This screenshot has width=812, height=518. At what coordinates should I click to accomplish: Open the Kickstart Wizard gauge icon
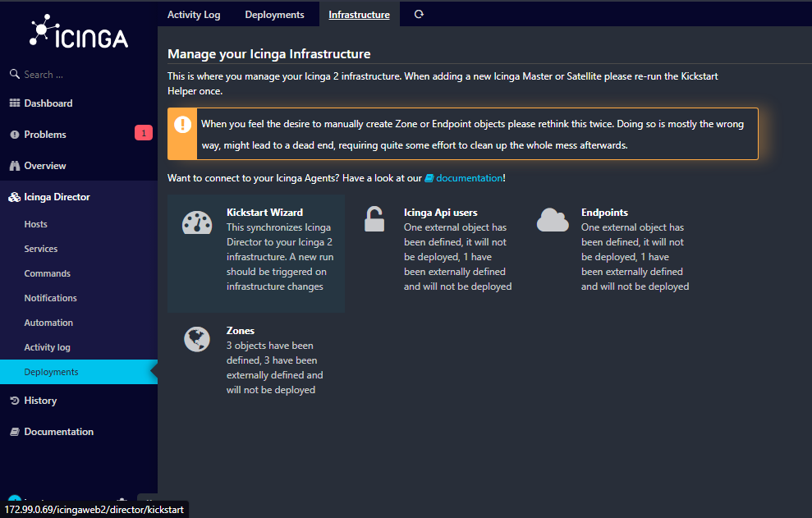pyautogui.click(x=197, y=223)
